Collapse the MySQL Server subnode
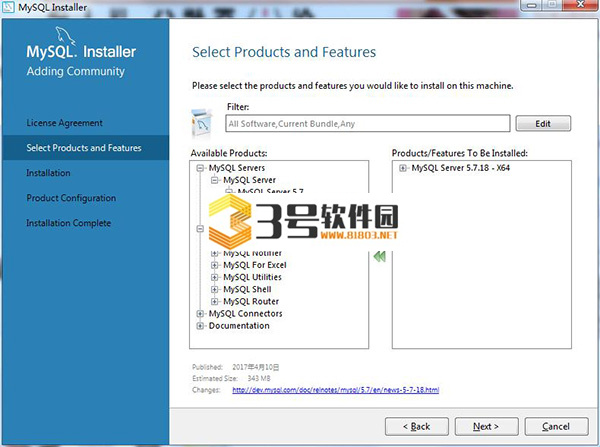 pyautogui.click(x=214, y=180)
